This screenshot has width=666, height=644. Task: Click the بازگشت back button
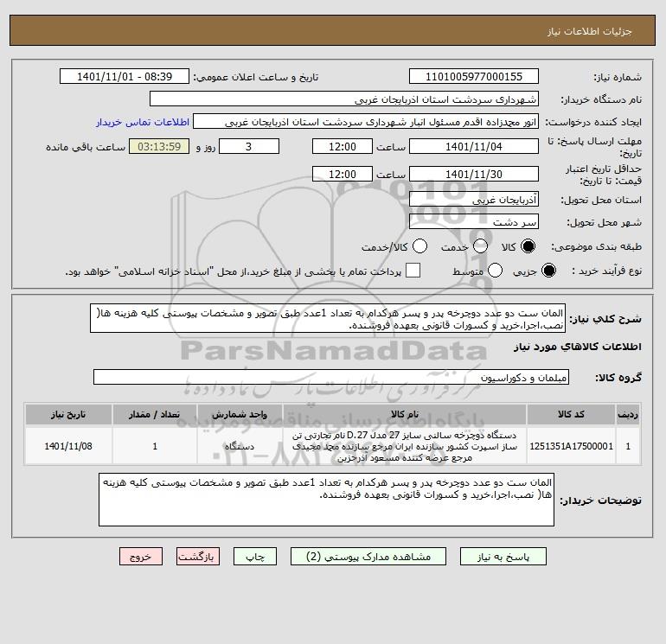coord(198,557)
